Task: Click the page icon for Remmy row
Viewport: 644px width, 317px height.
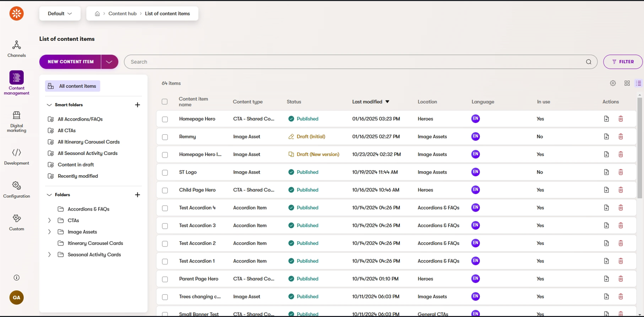Action: click(x=606, y=137)
